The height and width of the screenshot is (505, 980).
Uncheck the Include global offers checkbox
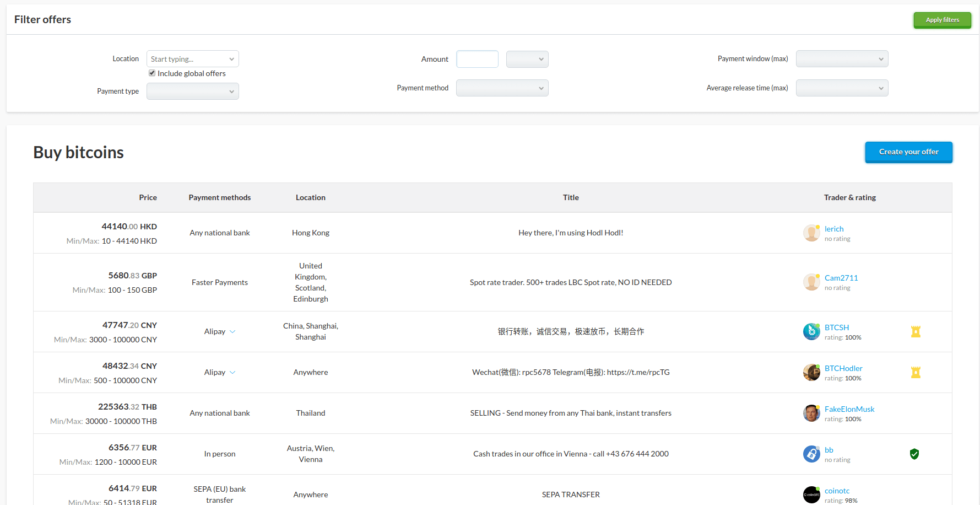(151, 73)
